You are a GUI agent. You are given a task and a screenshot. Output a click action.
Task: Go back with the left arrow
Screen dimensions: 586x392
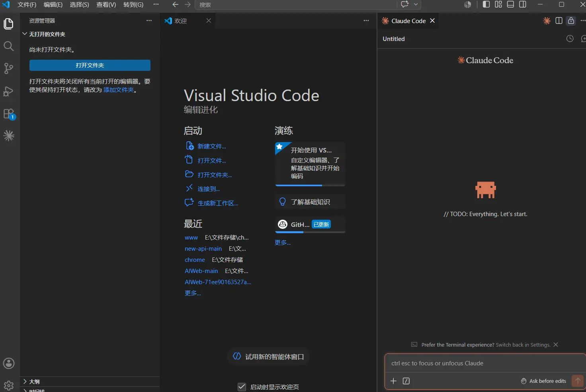(175, 5)
